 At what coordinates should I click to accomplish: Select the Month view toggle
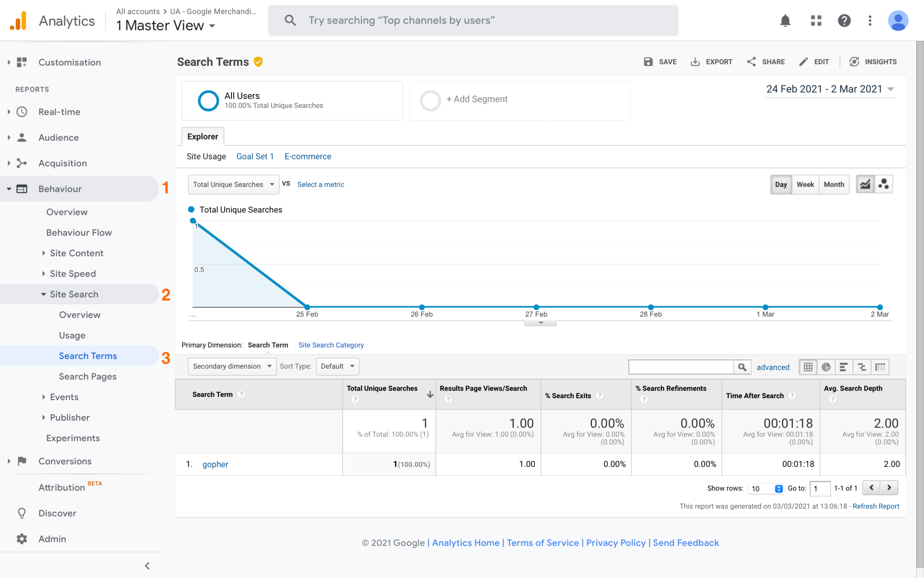click(x=833, y=184)
